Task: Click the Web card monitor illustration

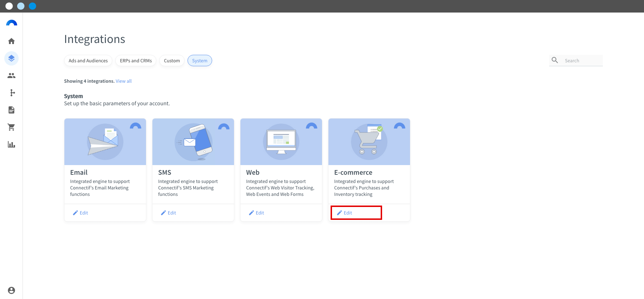Action: 281,142
